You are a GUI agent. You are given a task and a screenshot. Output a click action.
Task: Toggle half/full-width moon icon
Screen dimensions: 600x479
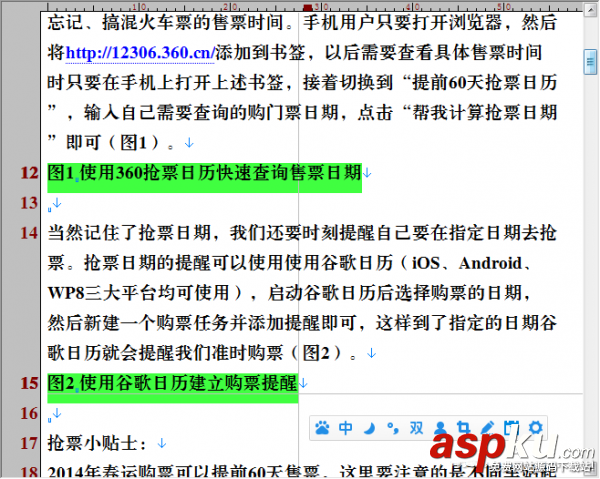(x=369, y=428)
